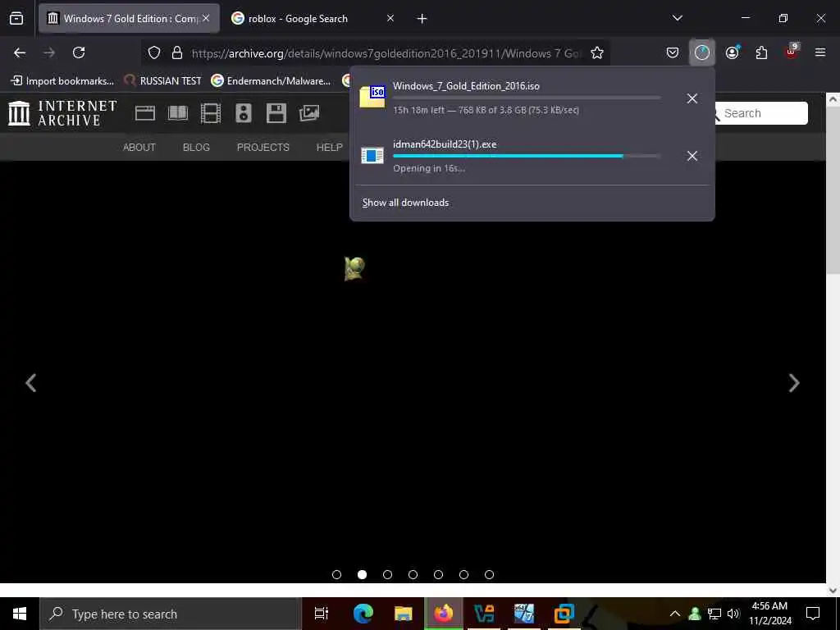Image resolution: width=840 pixels, height=630 pixels.
Task: Open the Firefox application menu
Action: point(820,52)
